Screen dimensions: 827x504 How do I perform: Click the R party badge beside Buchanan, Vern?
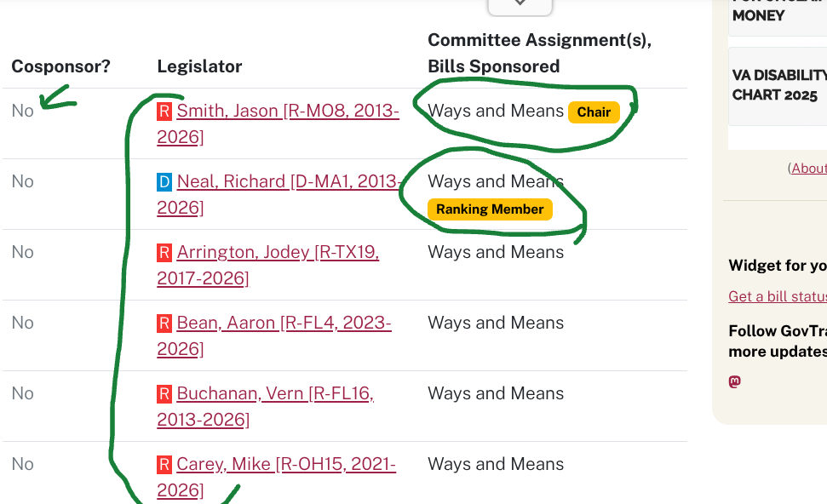tap(164, 393)
